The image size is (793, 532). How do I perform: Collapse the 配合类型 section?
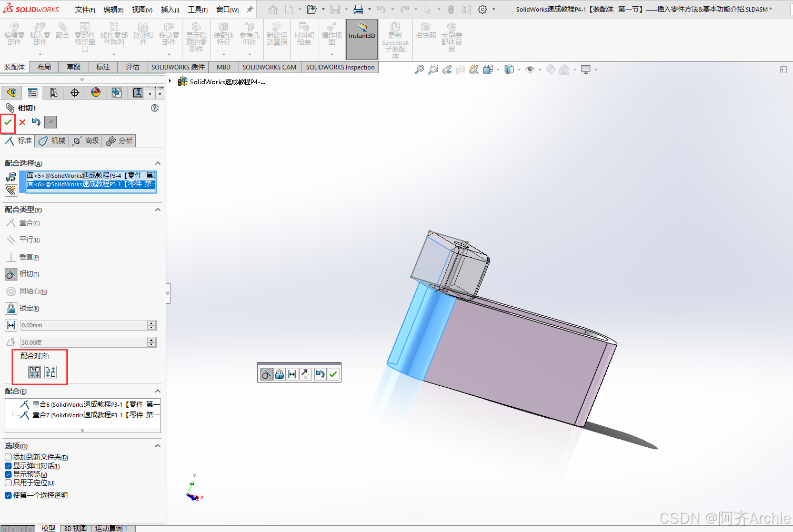click(157, 209)
